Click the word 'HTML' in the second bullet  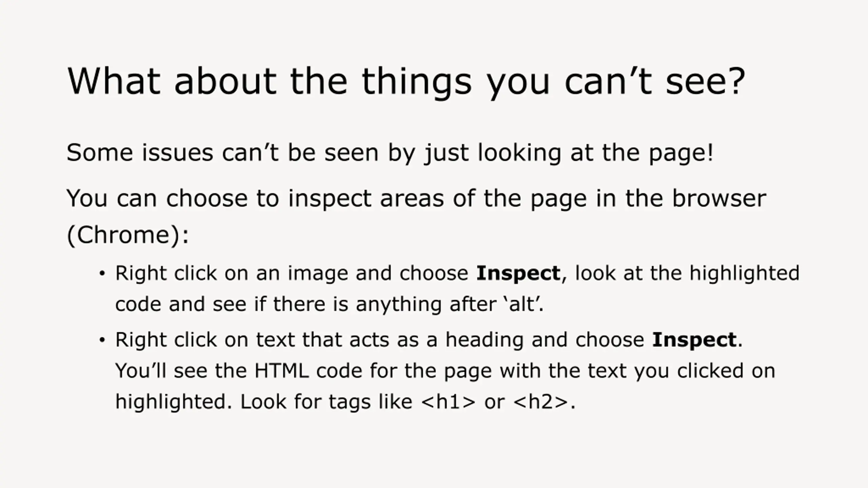pos(281,371)
